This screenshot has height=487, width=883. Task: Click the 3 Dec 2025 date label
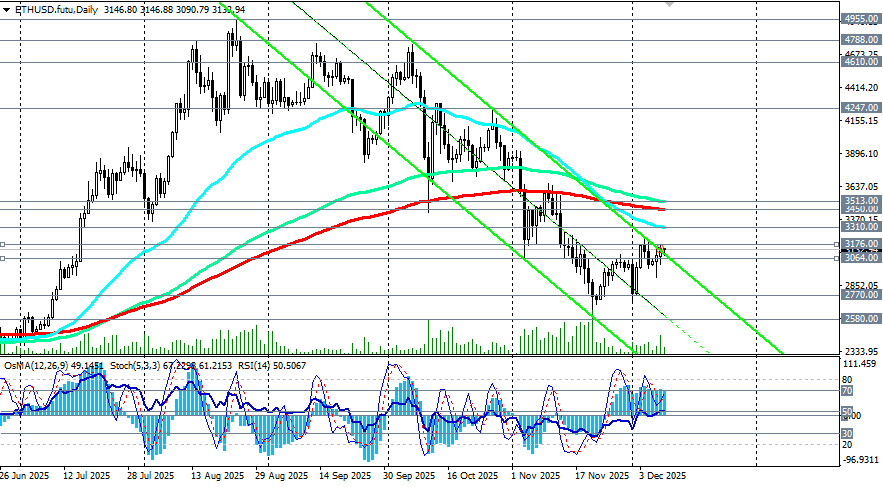662,476
